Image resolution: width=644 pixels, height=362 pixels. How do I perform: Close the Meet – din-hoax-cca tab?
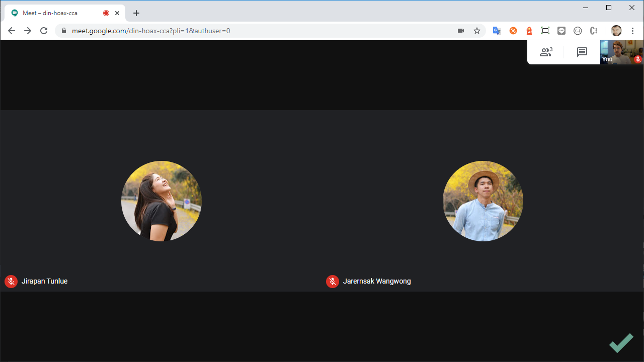[x=117, y=13]
